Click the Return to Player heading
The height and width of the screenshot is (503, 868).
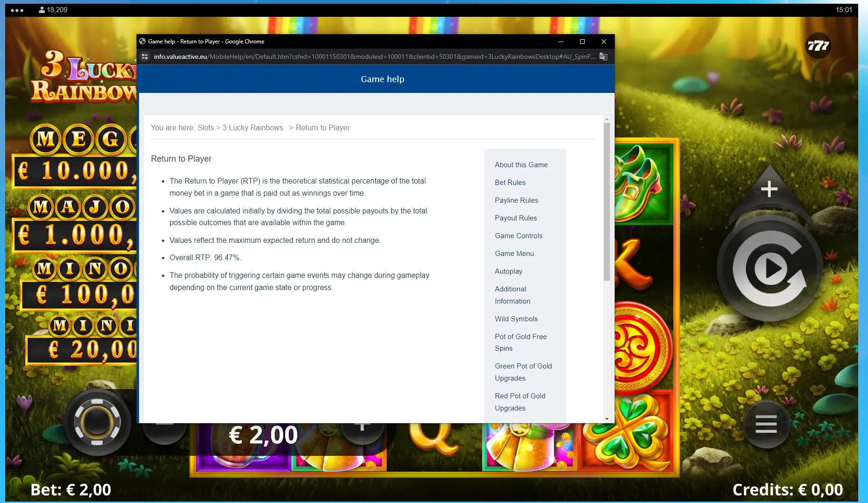(x=181, y=159)
